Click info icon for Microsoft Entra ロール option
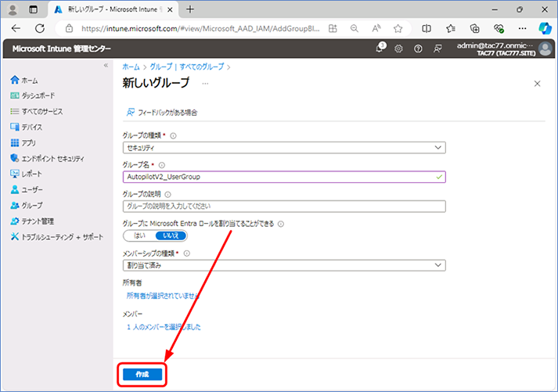 (x=281, y=224)
